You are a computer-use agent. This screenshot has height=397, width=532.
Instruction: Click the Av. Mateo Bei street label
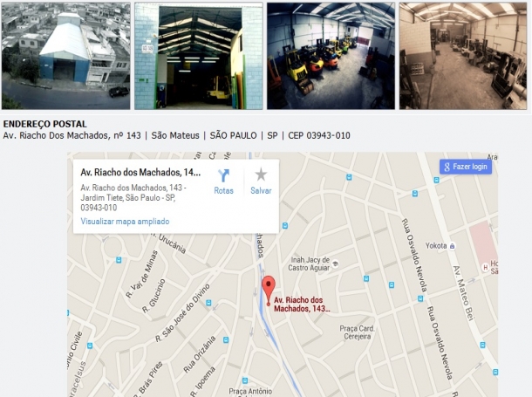point(463,293)
